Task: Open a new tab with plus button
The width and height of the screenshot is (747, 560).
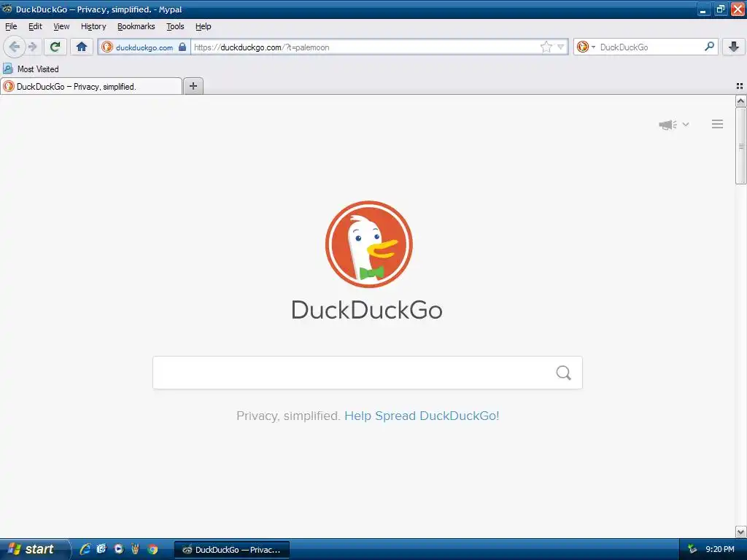Action: [193, 86]
